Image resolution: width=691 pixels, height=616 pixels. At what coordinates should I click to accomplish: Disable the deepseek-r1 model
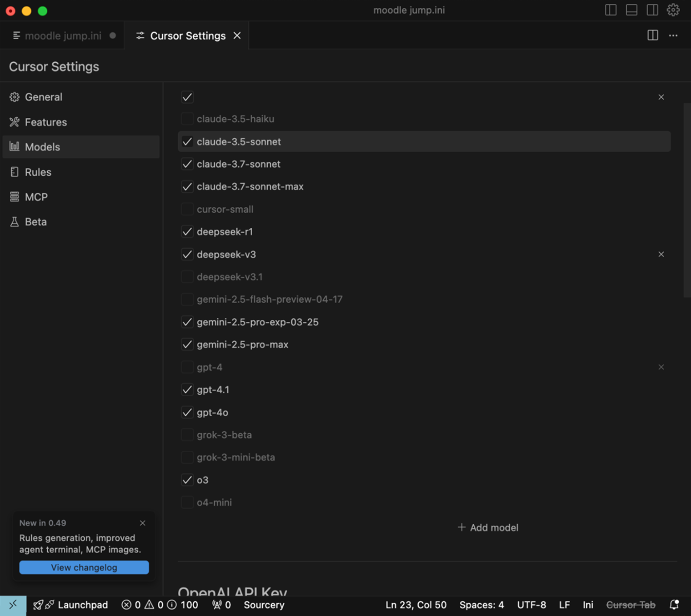(187, 232)
